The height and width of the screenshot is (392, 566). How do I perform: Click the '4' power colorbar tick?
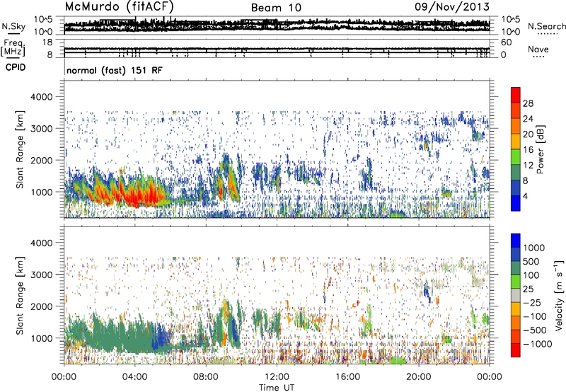pyautogui.click(x=525, y=196)
